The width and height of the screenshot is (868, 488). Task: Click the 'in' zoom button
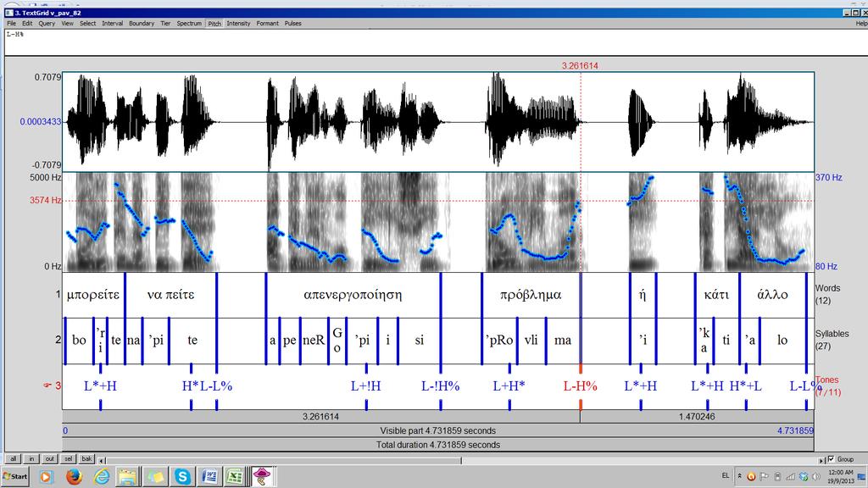pos(31,458)
